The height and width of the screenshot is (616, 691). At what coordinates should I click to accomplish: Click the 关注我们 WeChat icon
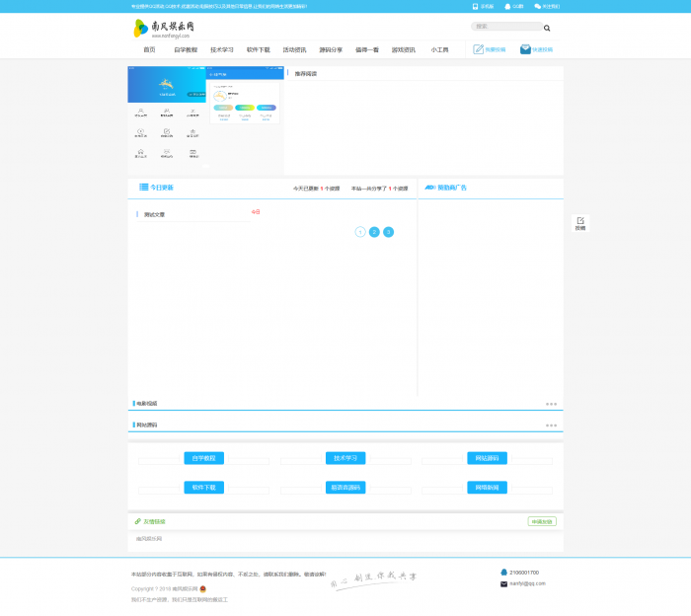coord(538,6)
